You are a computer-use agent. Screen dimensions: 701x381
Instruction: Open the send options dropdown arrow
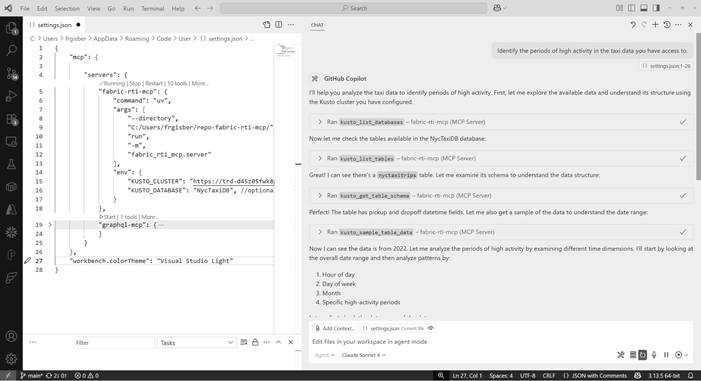(686, 355)
